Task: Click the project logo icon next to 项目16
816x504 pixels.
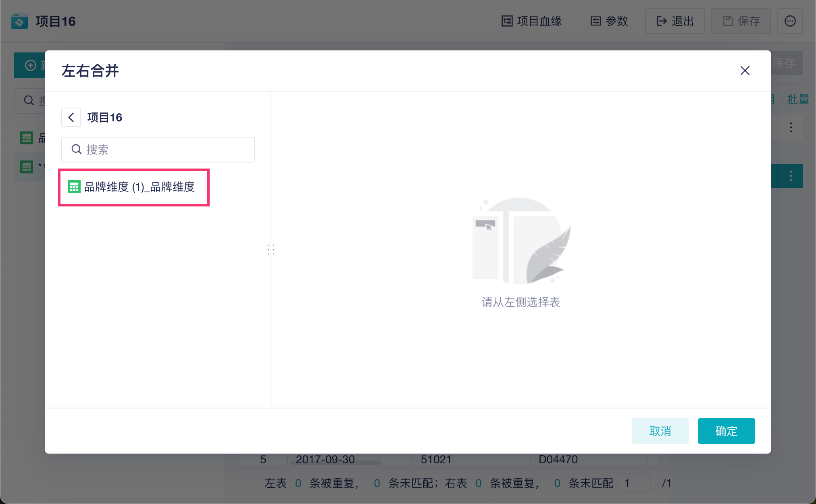Action: tap(19, 21)
